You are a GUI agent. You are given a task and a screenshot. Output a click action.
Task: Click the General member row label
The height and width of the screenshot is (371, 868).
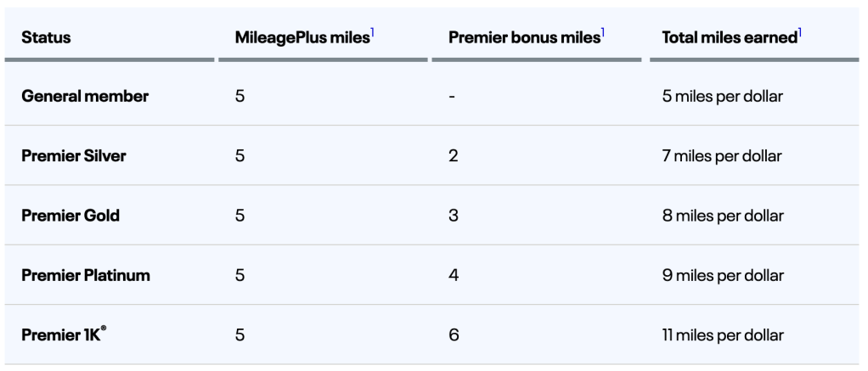[85, 96]
